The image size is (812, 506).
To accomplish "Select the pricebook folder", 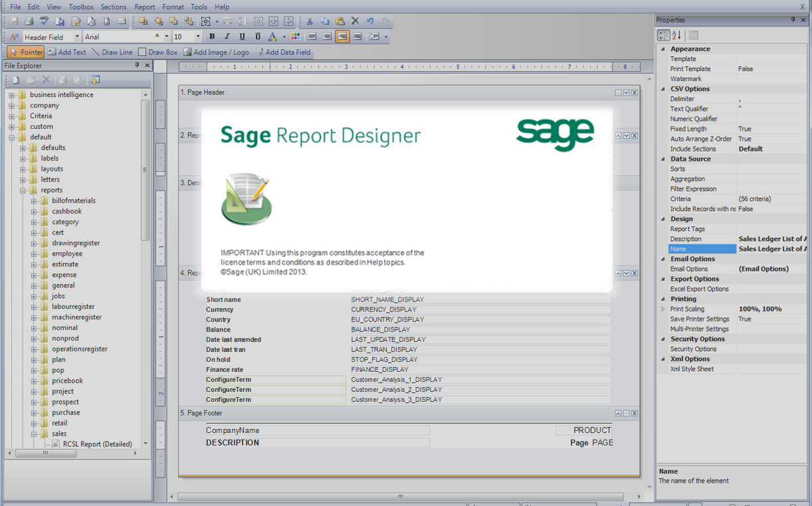I will point(67,381).
